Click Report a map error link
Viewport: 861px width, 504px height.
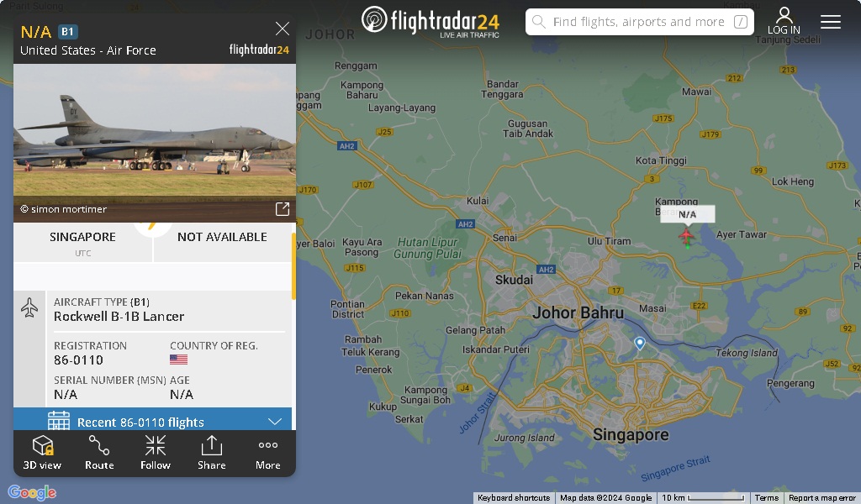pos(822,498)
